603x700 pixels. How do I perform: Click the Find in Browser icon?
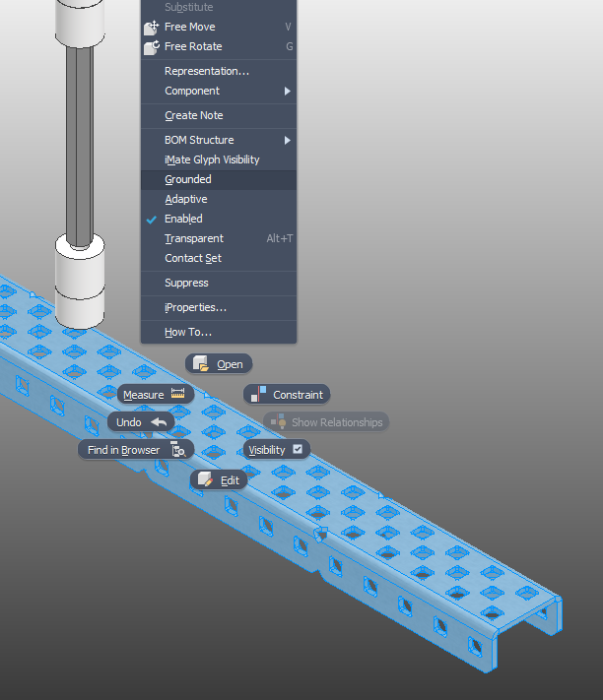coord(178,449)
